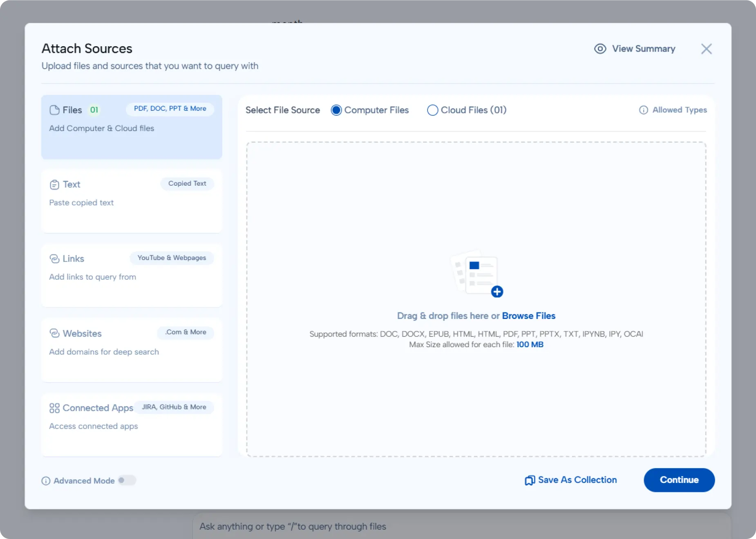Screen dimensions: 756x539
Task: Enable the Advanced Mode toggle
Action: click(x=127, y=481)
